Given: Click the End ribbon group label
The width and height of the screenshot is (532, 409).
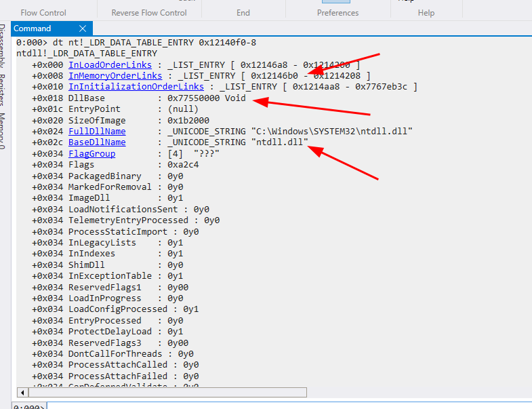Looking at the screenshot, I should point(243,12).
